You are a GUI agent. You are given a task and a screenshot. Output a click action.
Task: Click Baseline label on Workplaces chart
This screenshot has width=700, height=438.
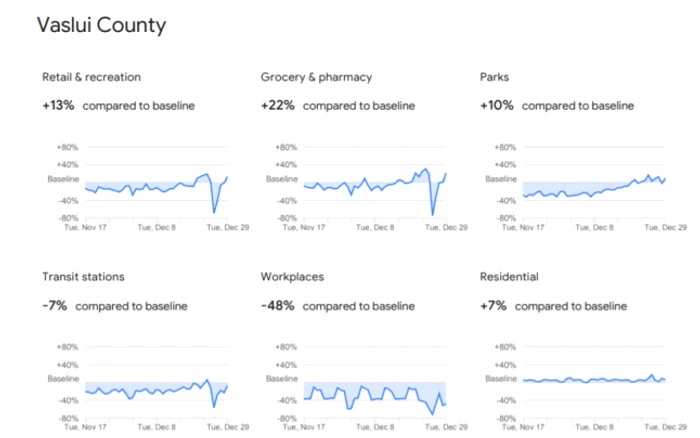click(x=282, y=379)
